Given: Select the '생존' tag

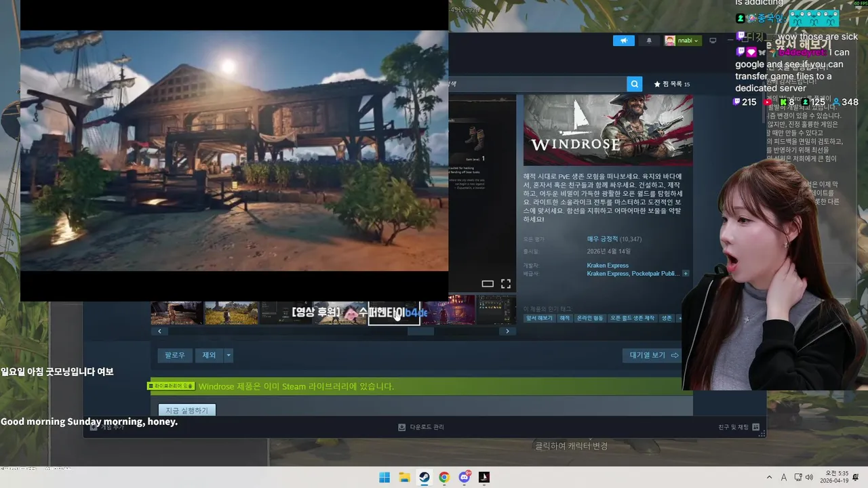Looking at the screenshot, I should click(667, 318).
